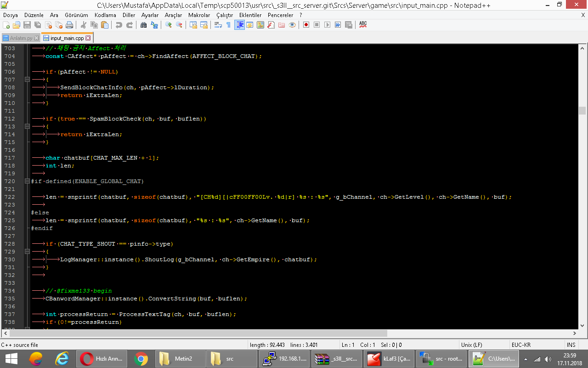
Task: Create a new document with toolbar icon
Action: coord(6,25)
